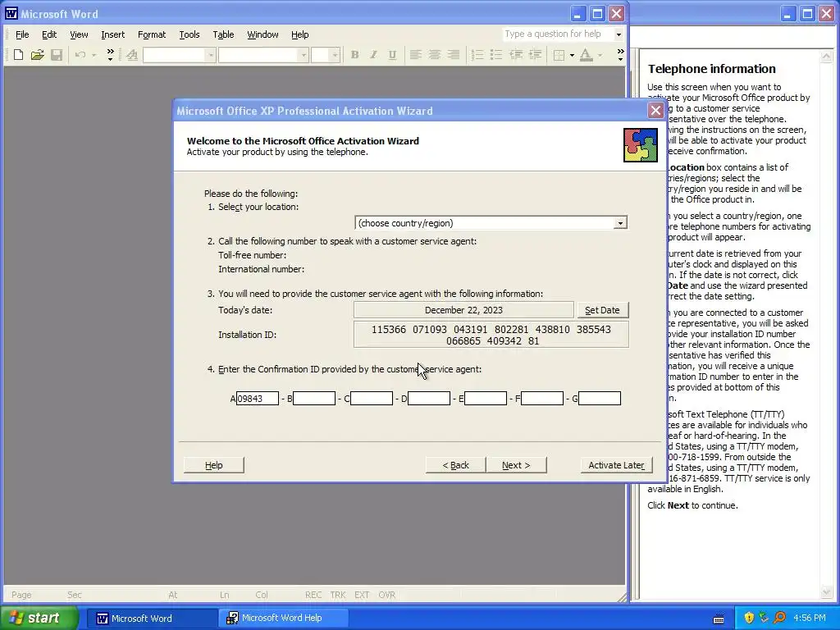Switch to Microsoft Word Help taskbar button
This screenshot has height=630, width=840.
283,618
